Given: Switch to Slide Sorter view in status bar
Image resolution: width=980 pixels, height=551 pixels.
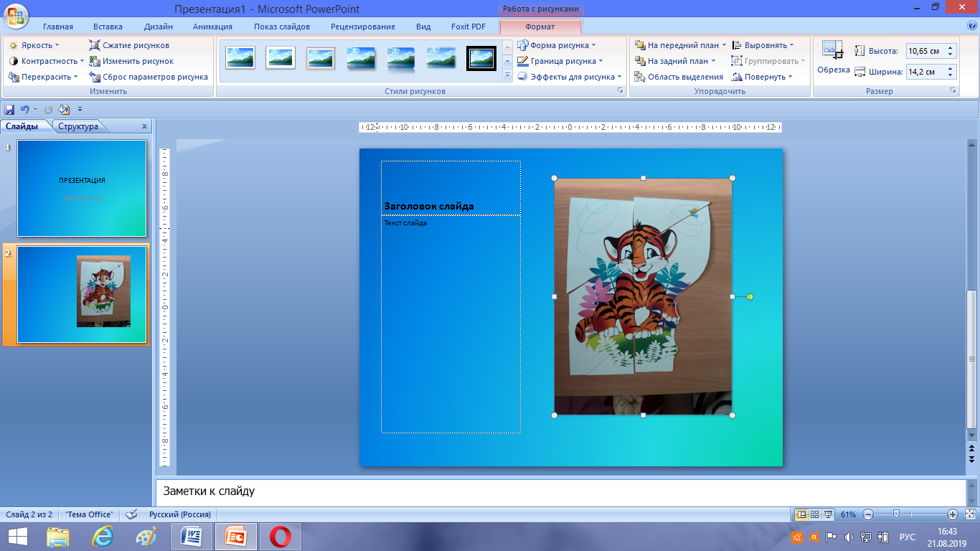Looking at the screenshot, I should 814,514.
